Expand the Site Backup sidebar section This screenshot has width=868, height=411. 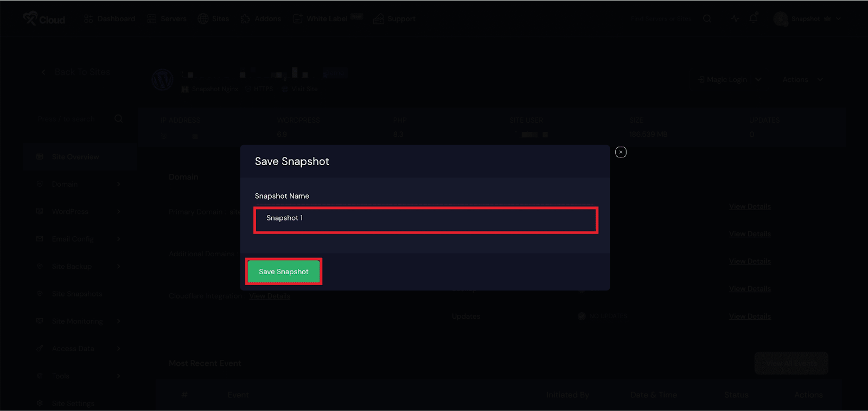pos(79,267)
